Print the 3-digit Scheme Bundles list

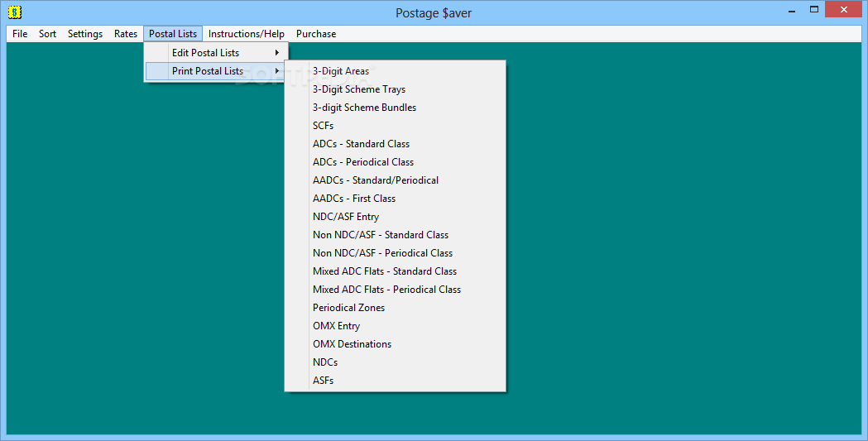click(x=396, y=108)
